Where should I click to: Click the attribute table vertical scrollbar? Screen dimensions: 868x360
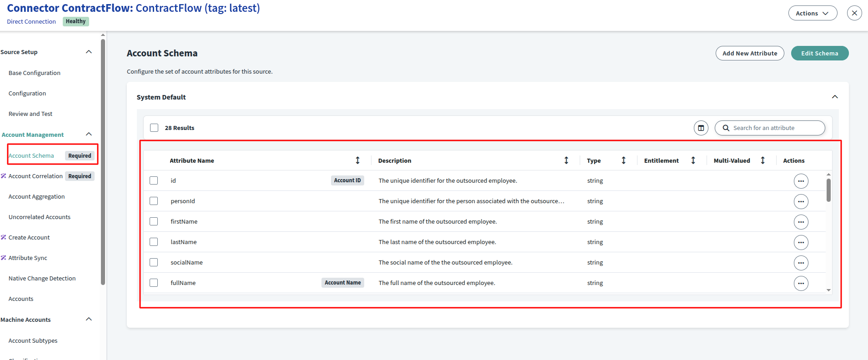(828, 190)
